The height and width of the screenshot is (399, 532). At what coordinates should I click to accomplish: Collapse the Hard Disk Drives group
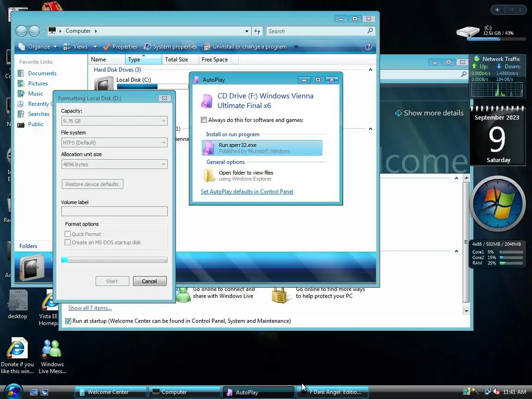(x=370, y=70)
